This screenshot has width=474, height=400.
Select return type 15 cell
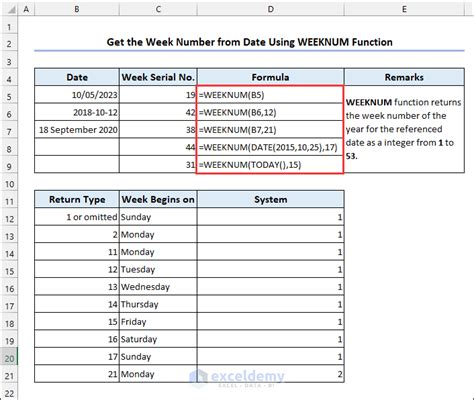[x=77, y=321]
